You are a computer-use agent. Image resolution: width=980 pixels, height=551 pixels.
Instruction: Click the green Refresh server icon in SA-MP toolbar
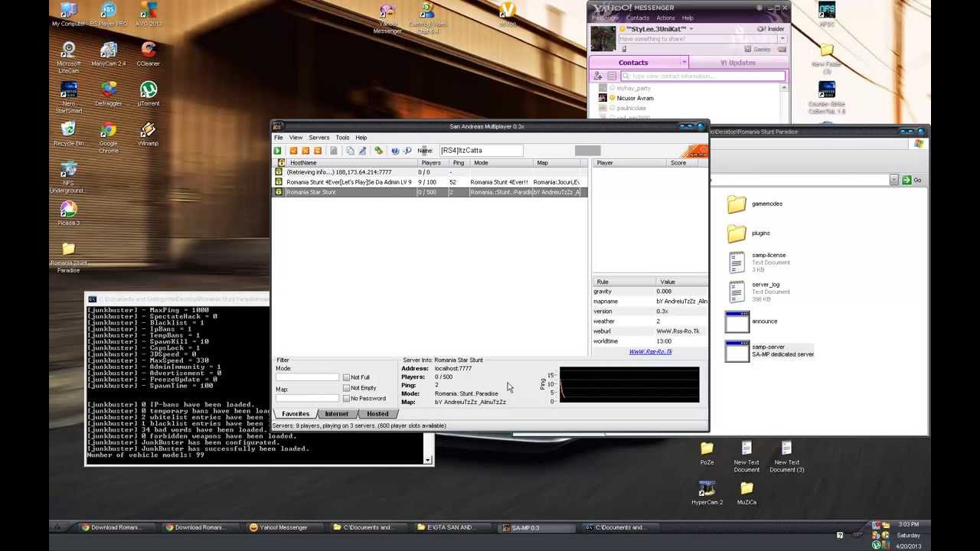[x=378, y=151]
